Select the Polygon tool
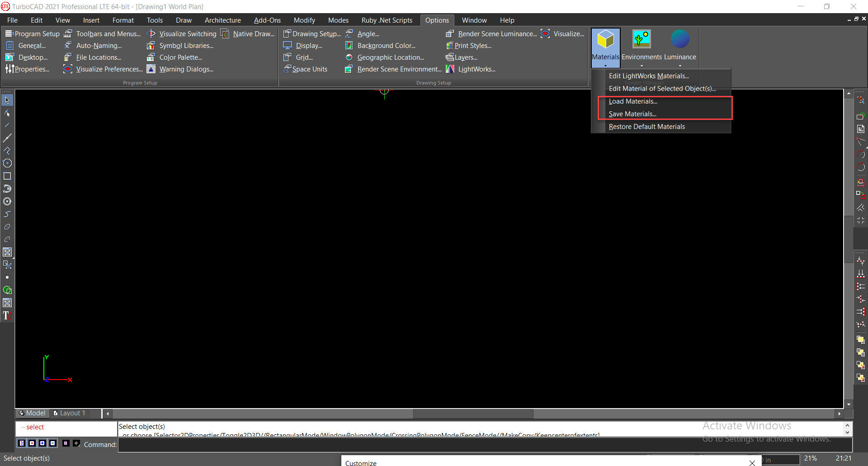Viewport: 868px width, 466px height. coord(7,163)
